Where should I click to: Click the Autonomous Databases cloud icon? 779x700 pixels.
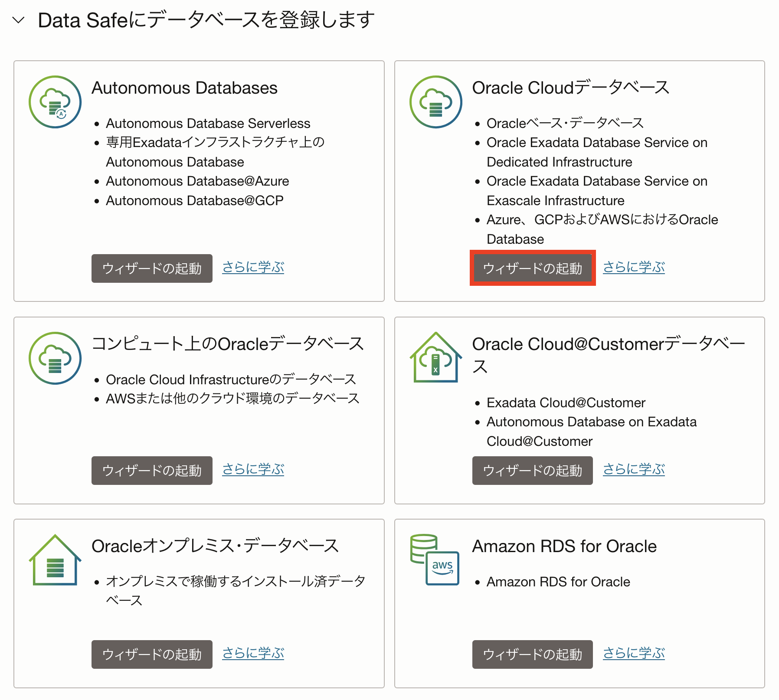(55, 101)
